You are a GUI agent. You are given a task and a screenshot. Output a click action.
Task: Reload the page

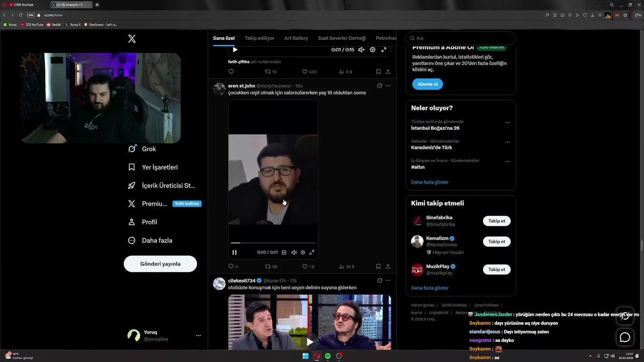[x=21, y=15]
